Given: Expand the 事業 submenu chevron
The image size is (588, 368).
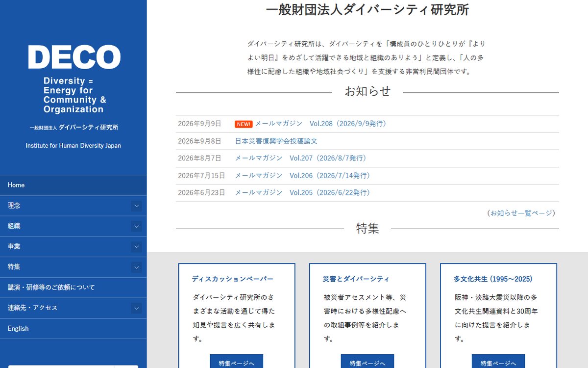Looking at the screenshot, I should 136,247.
